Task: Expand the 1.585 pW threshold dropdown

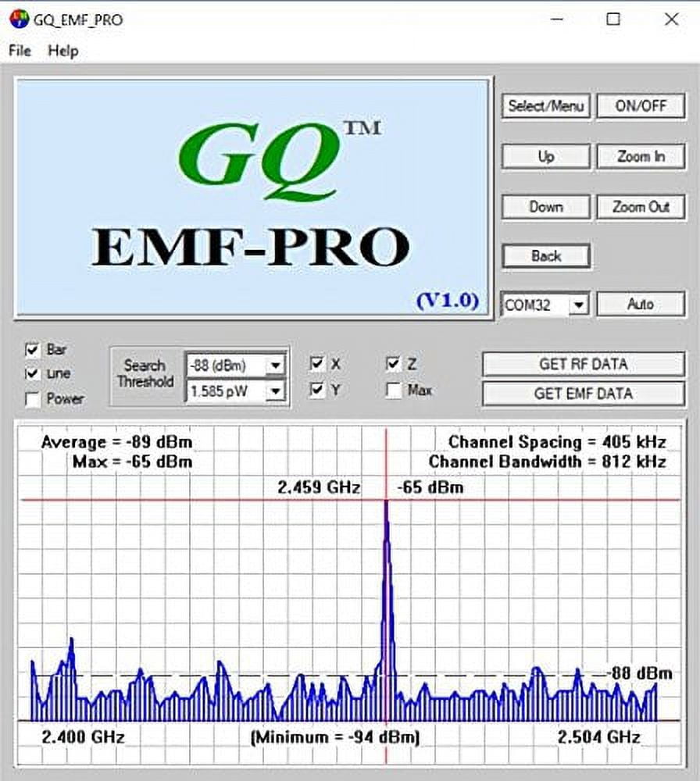Action: click(x=275, y=391)
